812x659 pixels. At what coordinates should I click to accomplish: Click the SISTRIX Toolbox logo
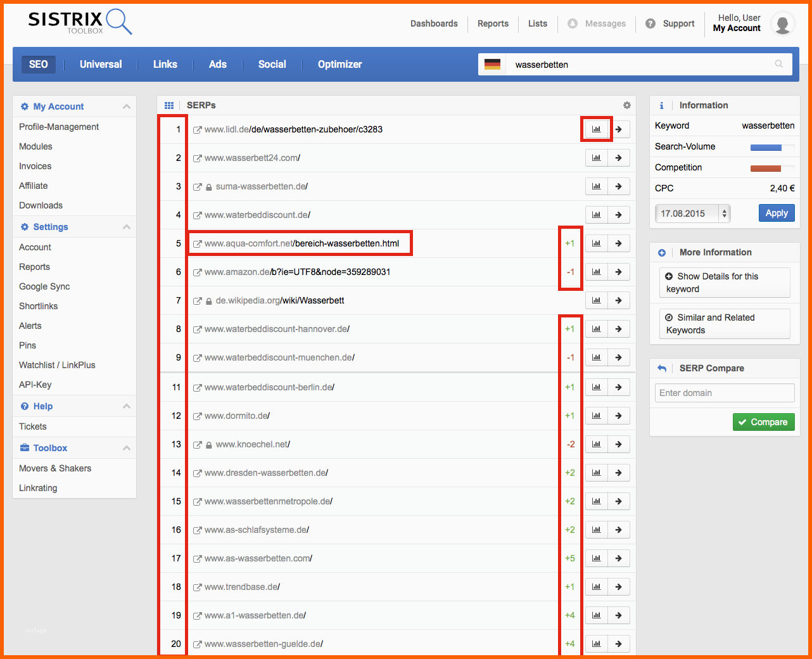click(x=80, y=22)
